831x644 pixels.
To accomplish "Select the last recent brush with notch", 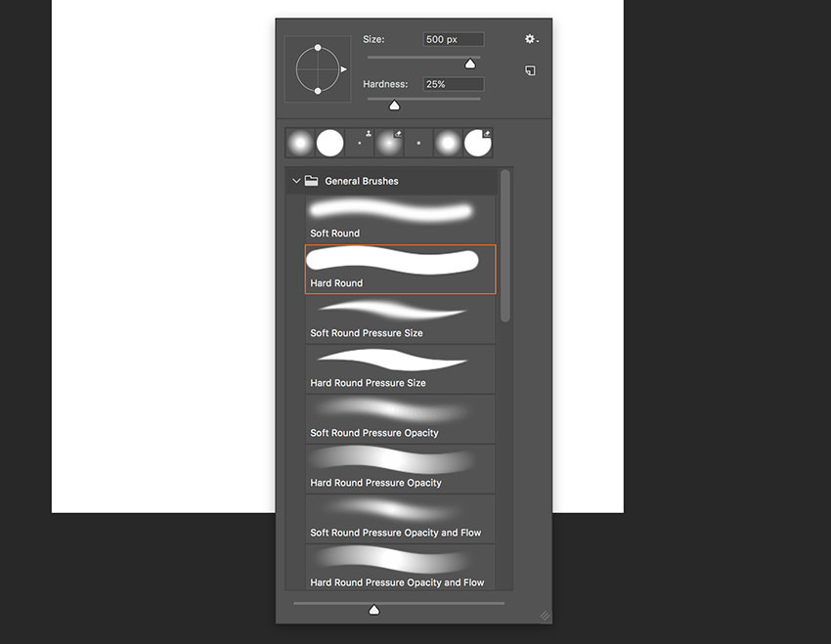I will [x=477, y=143].
